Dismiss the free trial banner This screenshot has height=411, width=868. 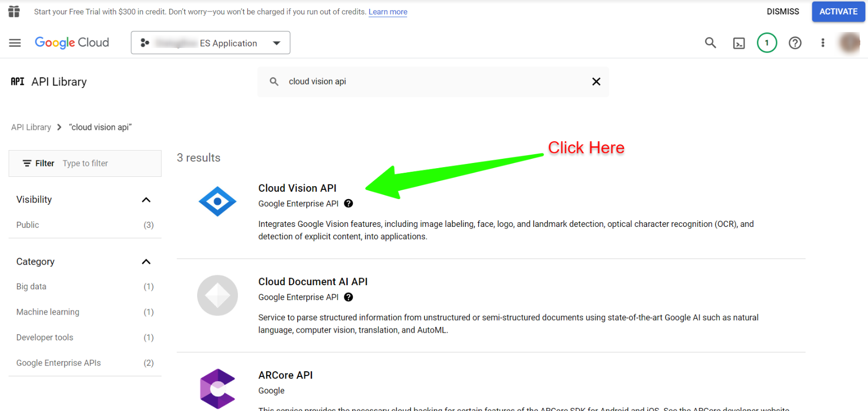click(783, 11)
